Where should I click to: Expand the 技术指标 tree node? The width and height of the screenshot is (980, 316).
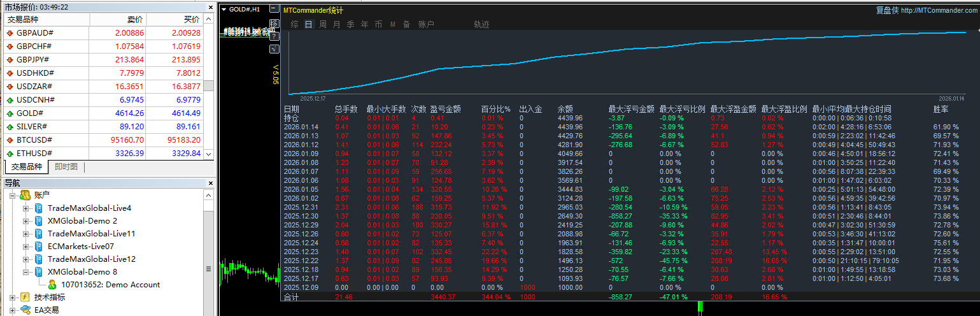(13, 298)
